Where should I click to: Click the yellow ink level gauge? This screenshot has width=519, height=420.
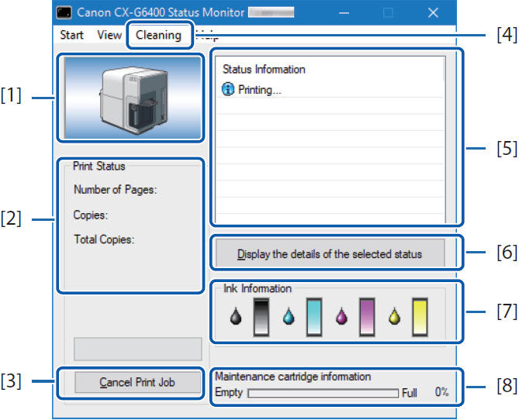tap(420, 316)
